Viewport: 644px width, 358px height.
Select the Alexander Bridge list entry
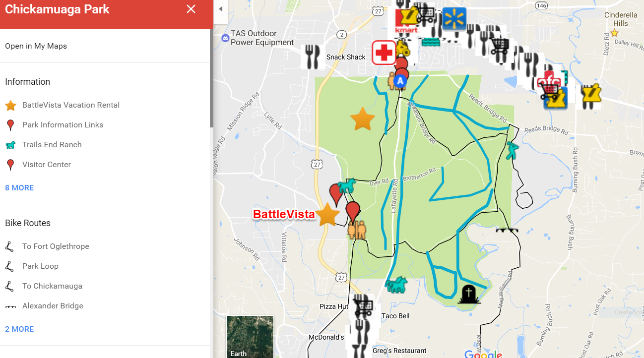(x=53, y=306)
